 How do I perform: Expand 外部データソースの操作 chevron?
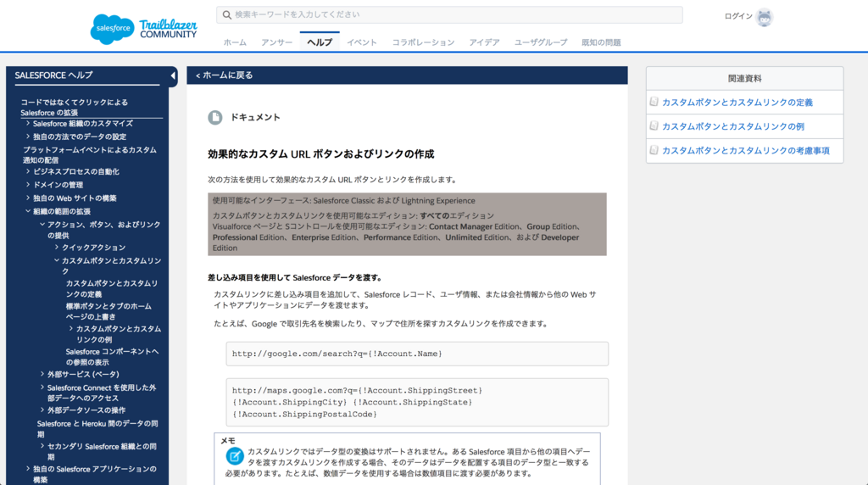point(42,410)
